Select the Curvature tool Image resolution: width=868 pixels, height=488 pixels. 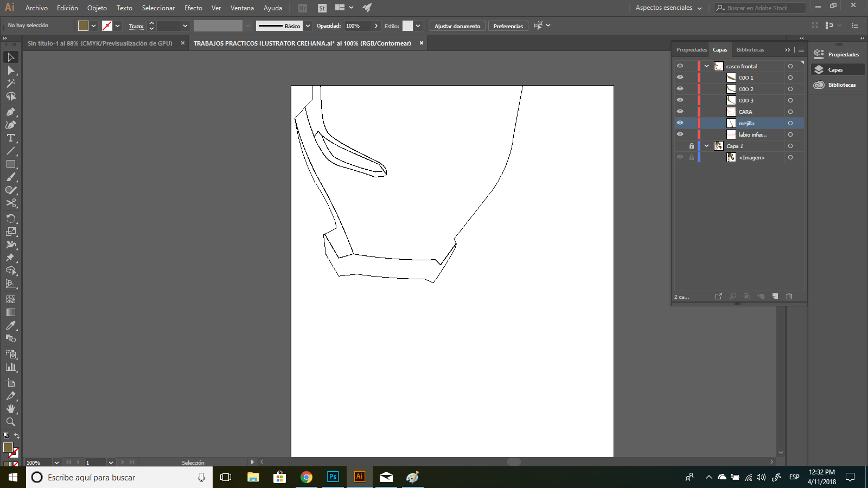tap(10, 125)
